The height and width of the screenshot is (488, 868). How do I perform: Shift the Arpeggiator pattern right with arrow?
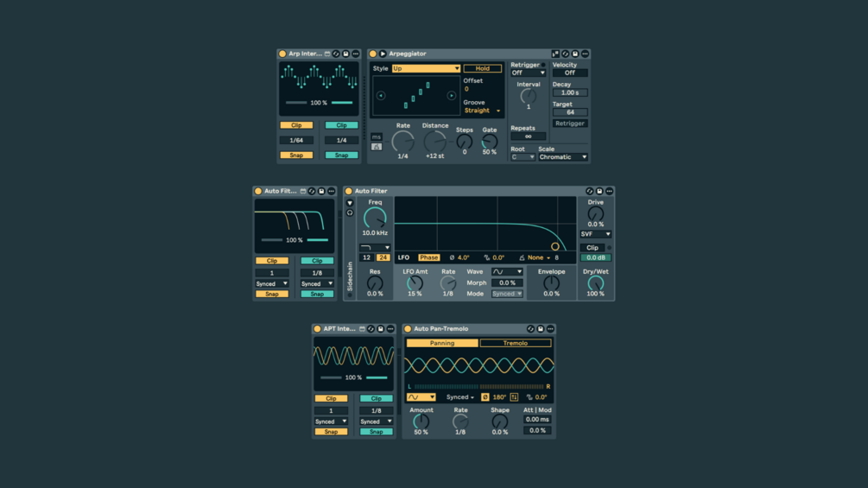click(451, 96)
